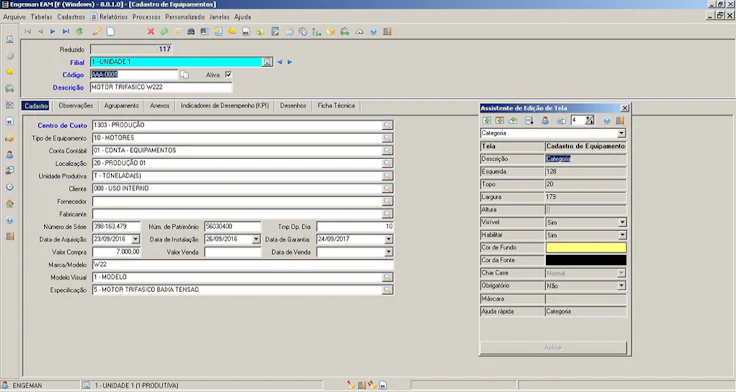Click the truck icon in left sidebar
The height and width of the screenshot is (392, 736).
coord(9,88)
